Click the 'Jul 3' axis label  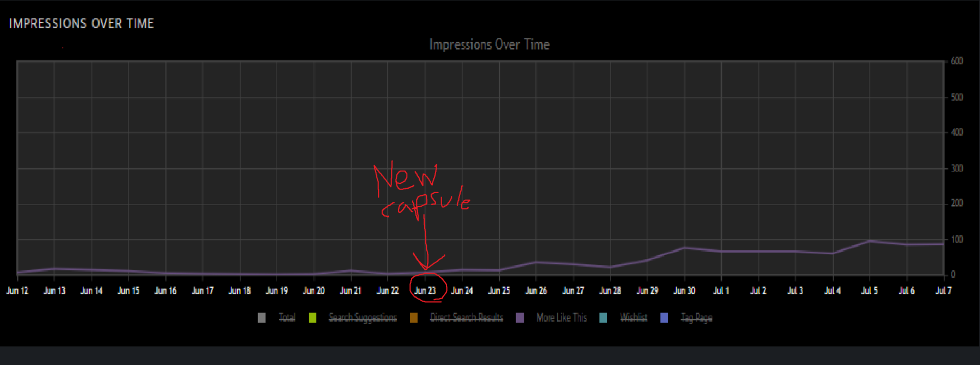pyautogui.click(x=795, y=290)
